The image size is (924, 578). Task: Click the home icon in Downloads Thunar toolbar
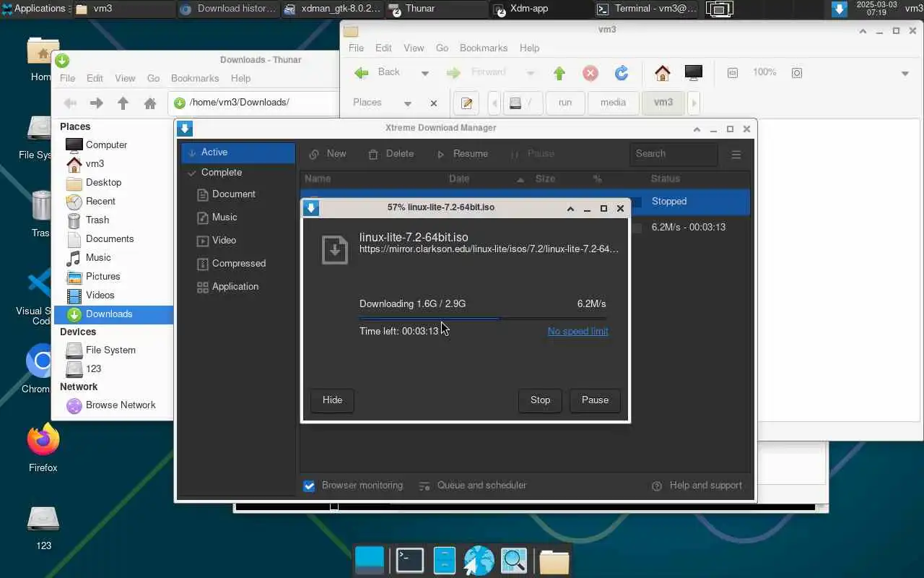[150, 103]
